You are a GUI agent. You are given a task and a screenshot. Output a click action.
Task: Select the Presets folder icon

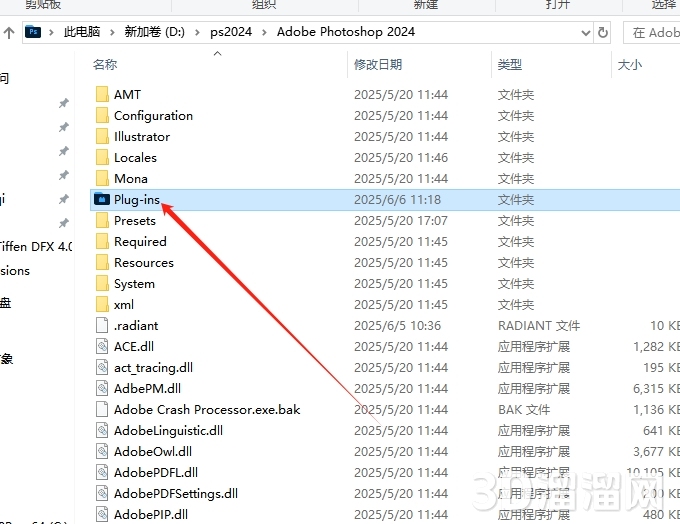pyautogui.click(x=102, y=220)
